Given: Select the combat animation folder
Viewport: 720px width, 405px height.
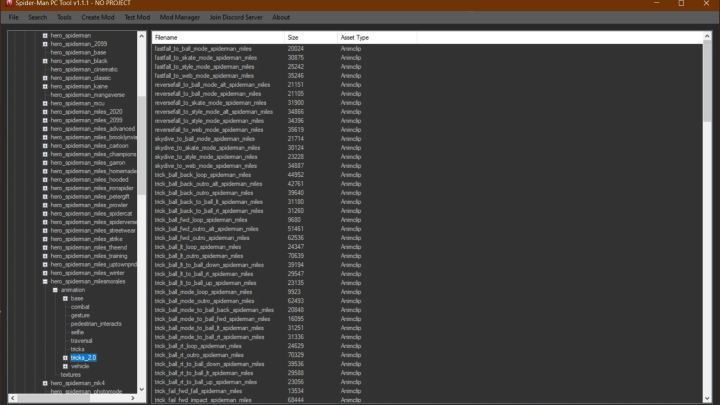Looking at the screenshot, I should [x=80, y=307].
